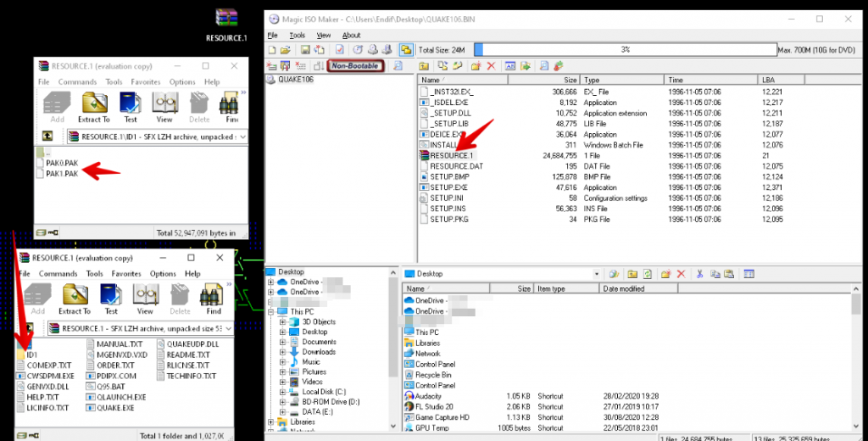Click the red X delete icon above ISO file list
Viewport: 868px width, 441px height.
[x=491, y=66]
